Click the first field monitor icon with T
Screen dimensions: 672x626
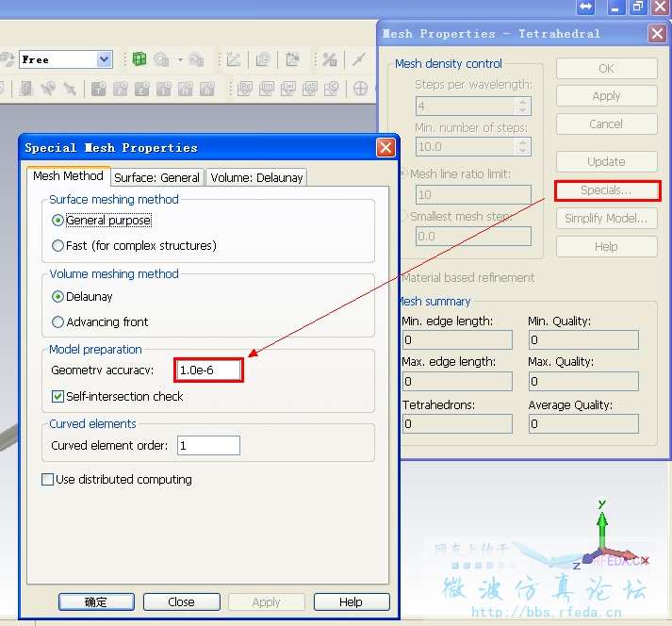point(99,89)
